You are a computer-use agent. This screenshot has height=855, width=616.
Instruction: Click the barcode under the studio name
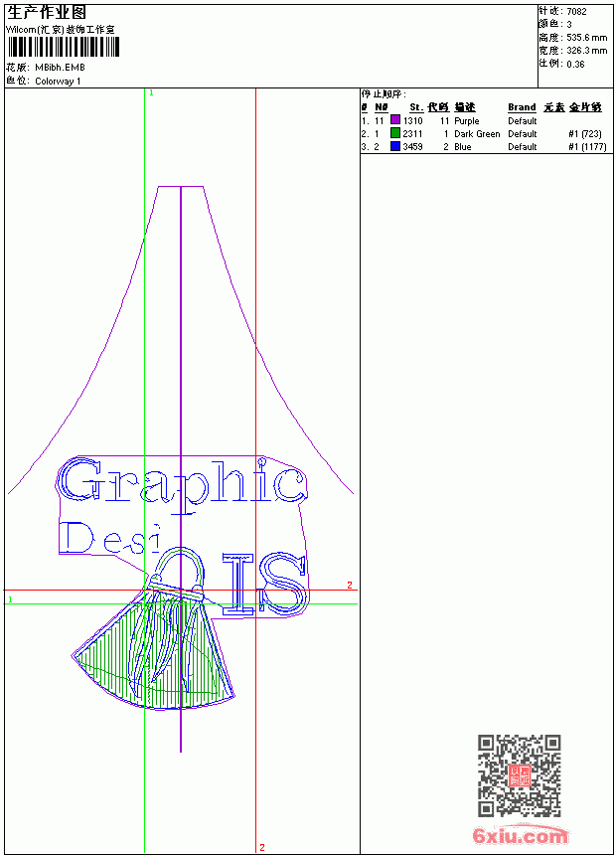coord(63,47)
